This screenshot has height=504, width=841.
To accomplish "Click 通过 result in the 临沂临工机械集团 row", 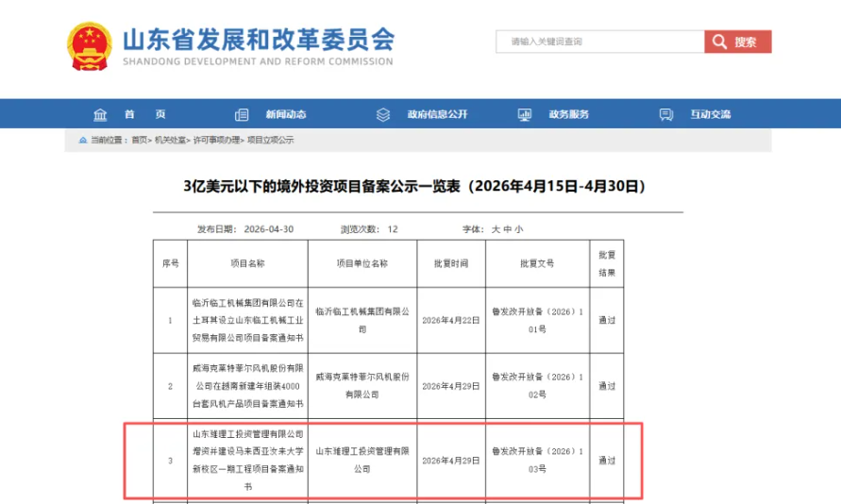I will (x=607, y=320).
